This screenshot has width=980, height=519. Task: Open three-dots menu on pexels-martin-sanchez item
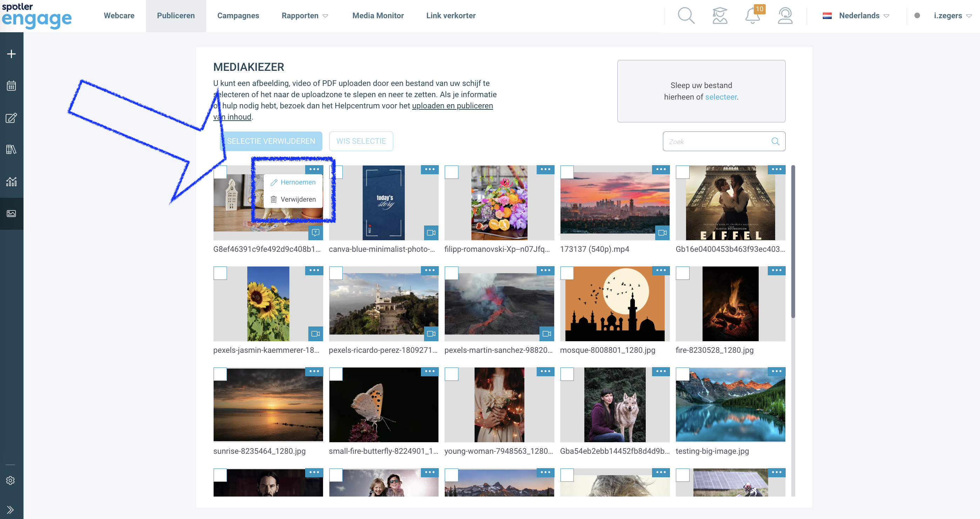coord(545,270)
